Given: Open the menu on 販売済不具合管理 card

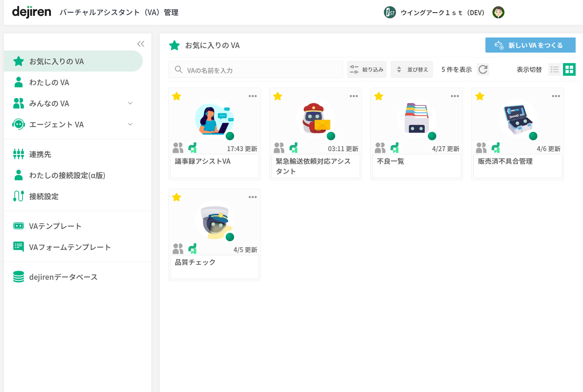Looking at the screenshot, I should (x=556, y=96).
